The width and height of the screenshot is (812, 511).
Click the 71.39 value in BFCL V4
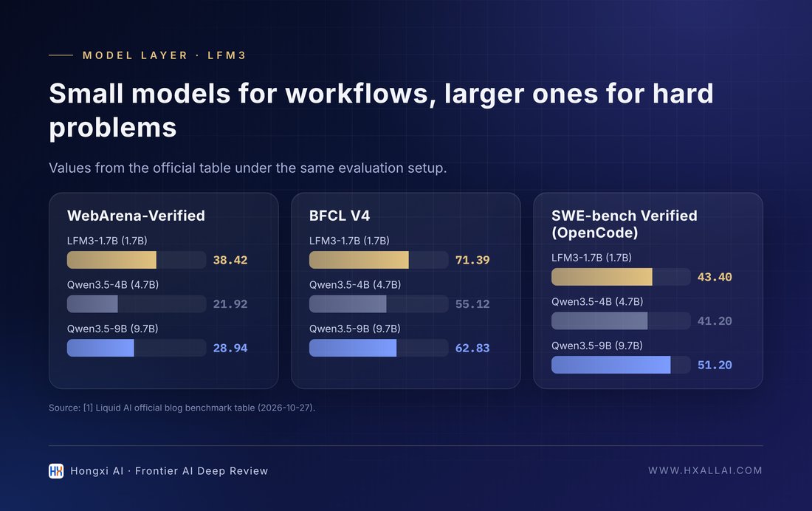tap(472, 260)
